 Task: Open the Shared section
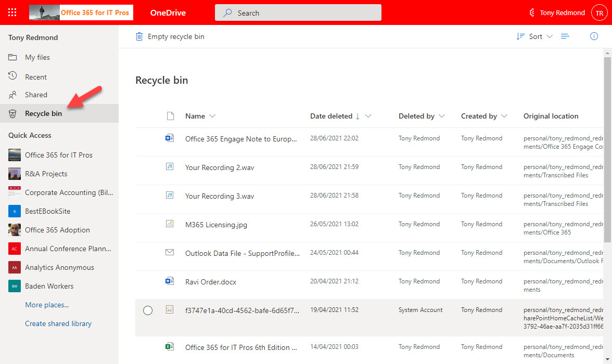click(36, 95)
